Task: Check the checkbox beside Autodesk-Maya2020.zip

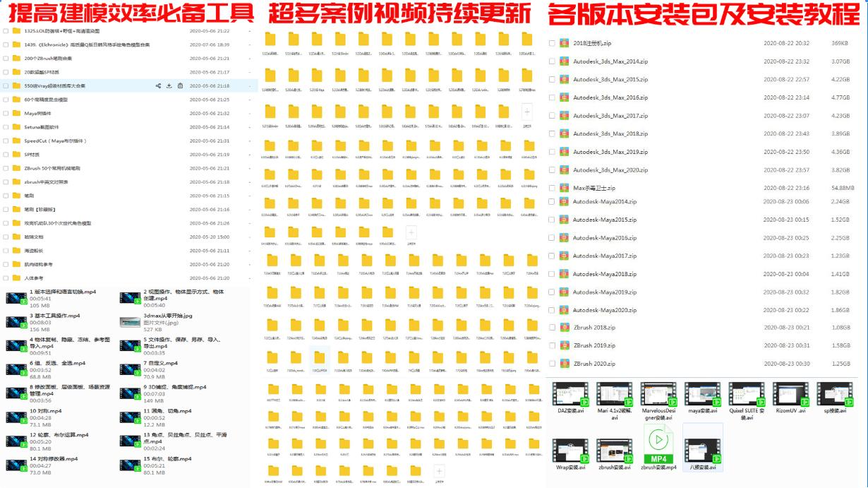Action: [553, 309]
